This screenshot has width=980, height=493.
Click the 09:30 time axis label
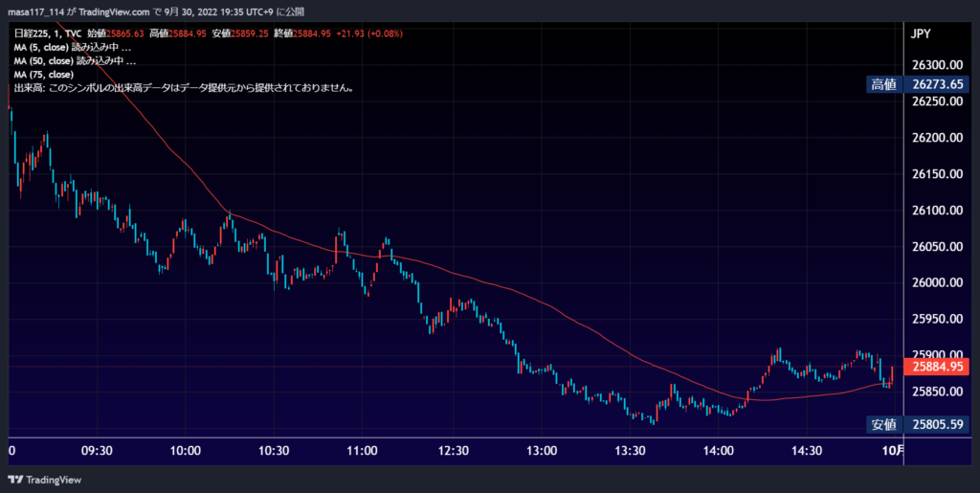97,451
